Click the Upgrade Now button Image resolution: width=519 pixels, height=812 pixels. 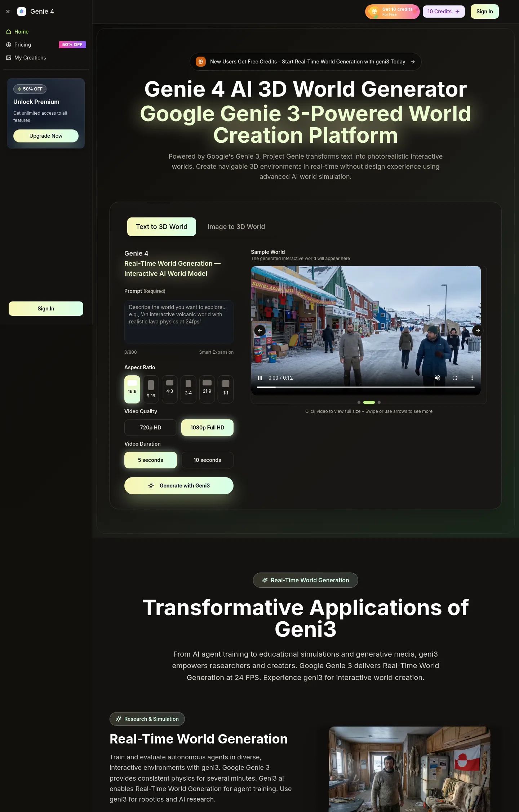pos(46,136)
